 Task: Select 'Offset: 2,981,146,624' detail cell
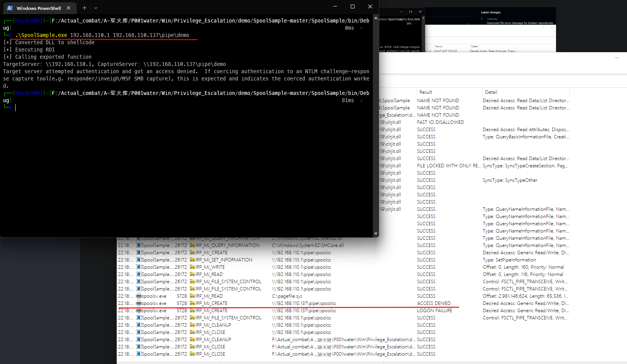click(526, 296)
